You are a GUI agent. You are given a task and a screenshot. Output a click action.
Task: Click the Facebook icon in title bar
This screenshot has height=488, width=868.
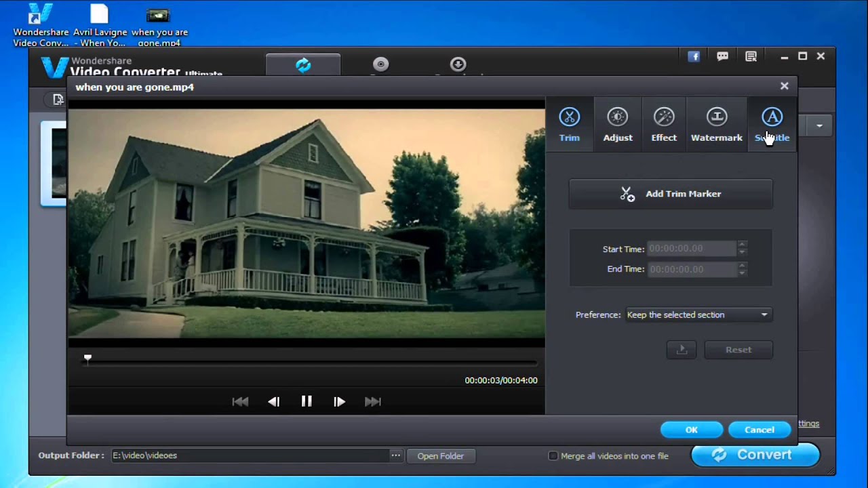click(694, 57)
